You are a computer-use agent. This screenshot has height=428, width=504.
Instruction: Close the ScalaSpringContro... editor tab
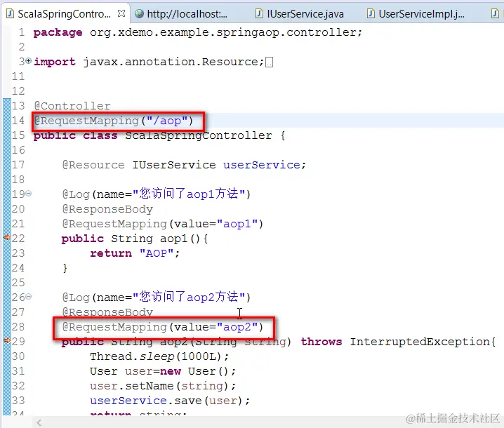(121, 13)
